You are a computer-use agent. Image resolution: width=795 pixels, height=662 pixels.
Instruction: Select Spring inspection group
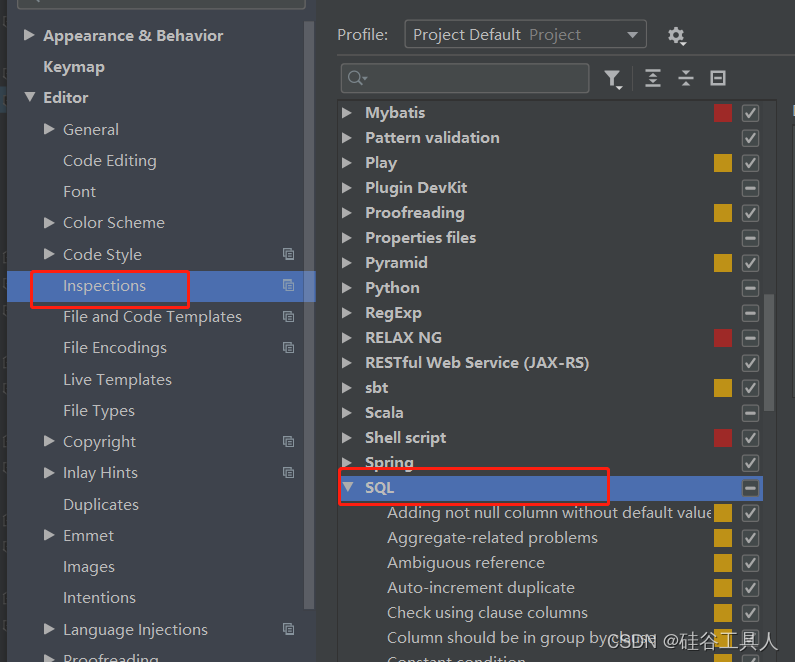(389, 463)
